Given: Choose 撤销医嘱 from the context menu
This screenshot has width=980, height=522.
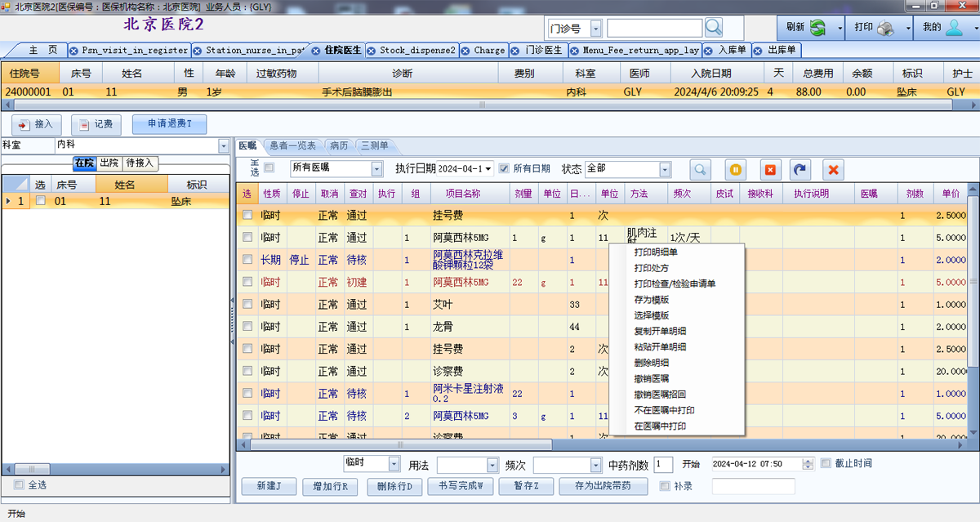Looking at the screenshot, I should click(652, 378).
